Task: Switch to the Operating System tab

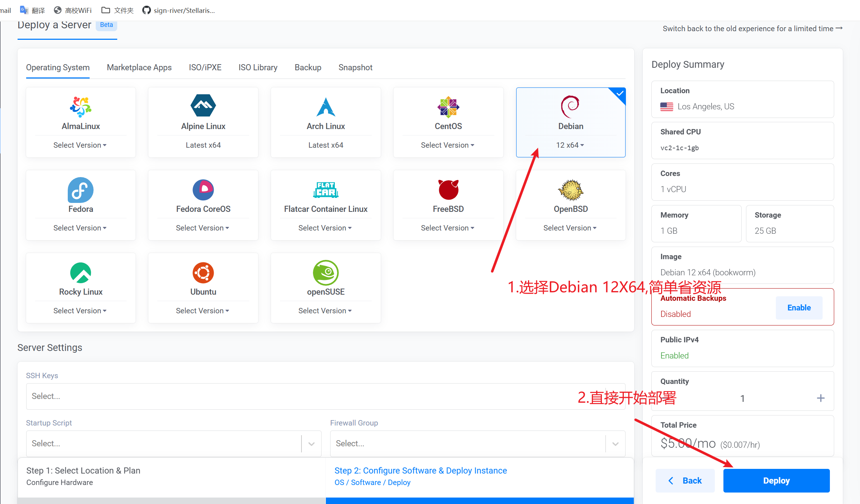Action: tap(58, 67)
